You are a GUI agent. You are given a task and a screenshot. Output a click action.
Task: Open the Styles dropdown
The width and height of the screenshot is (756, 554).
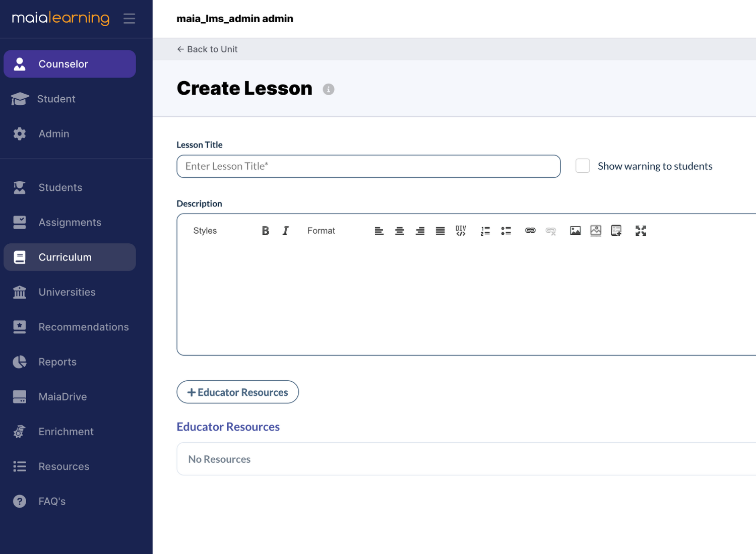click(x=205, y=231)
